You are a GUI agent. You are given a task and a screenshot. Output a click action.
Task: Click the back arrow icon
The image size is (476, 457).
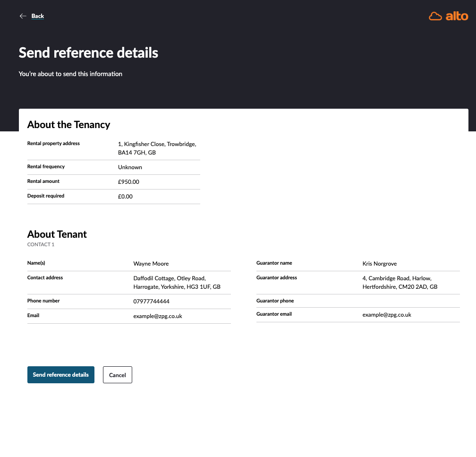[x=23, y=16]
